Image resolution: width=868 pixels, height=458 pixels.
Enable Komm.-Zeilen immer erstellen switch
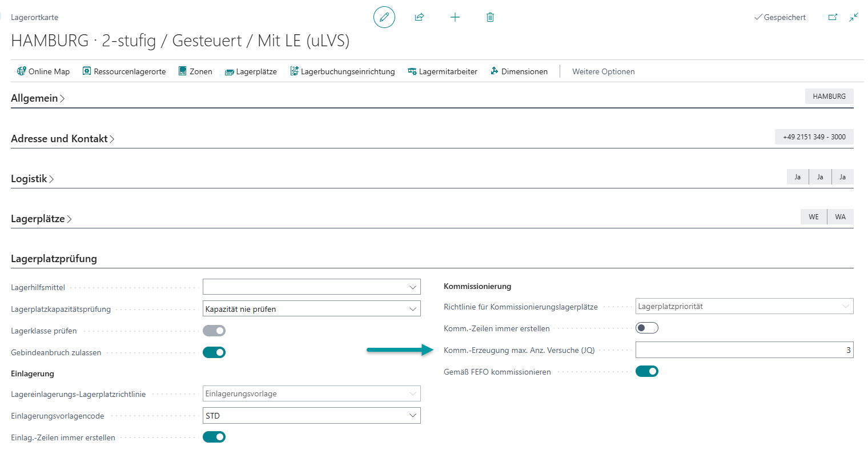647,328
